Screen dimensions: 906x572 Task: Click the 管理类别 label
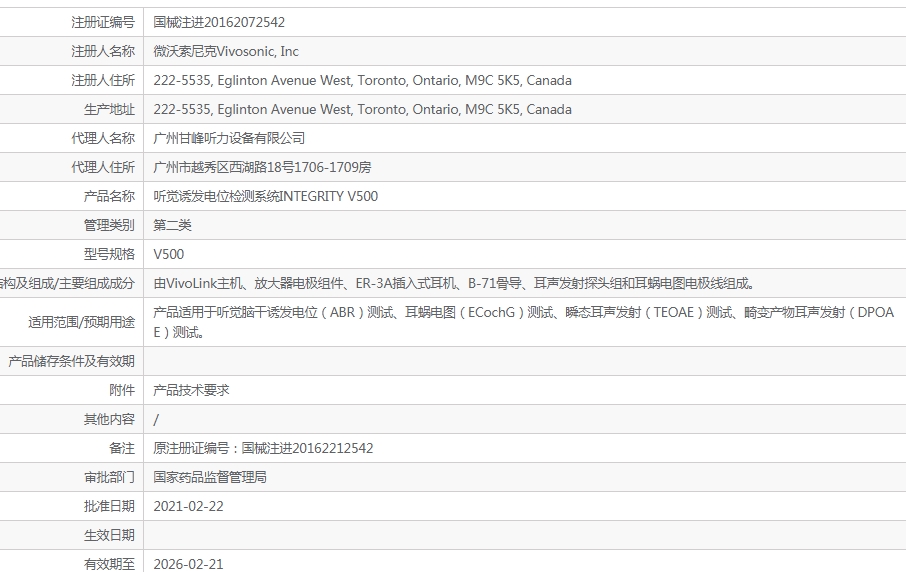[109, 225]
